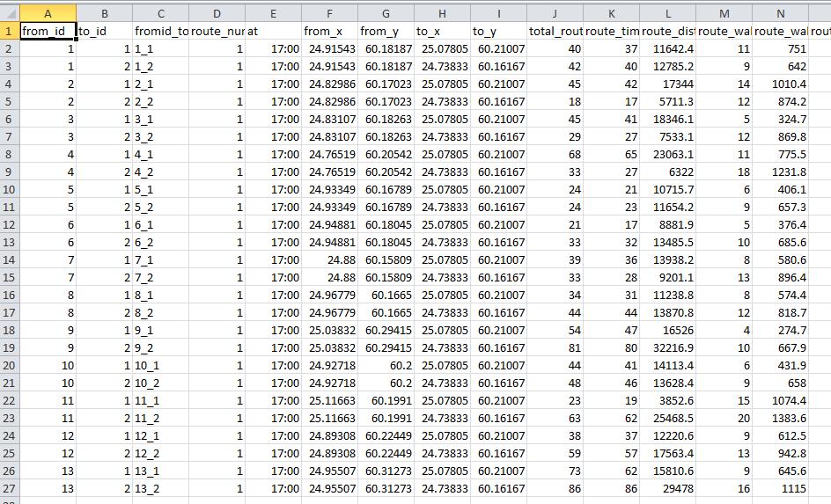Click cell with value 1383.6

coord(780,418)
